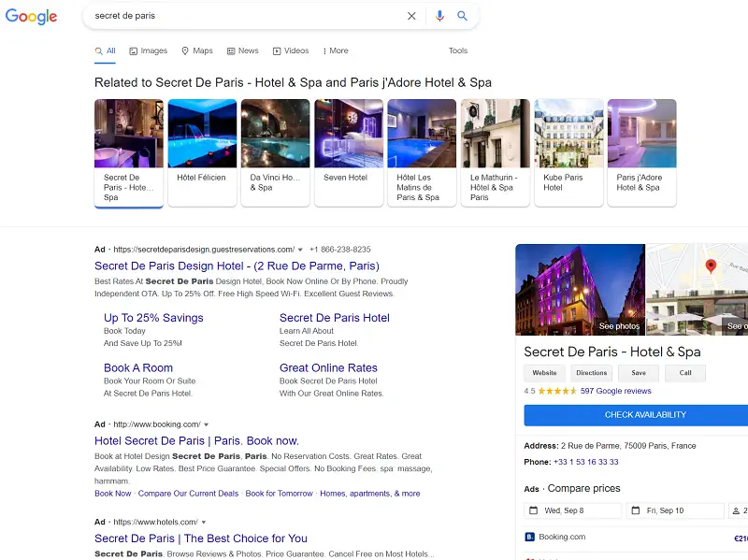Open the More menu
Viewport: 748px width, 560px height.
tap(336, 51)
